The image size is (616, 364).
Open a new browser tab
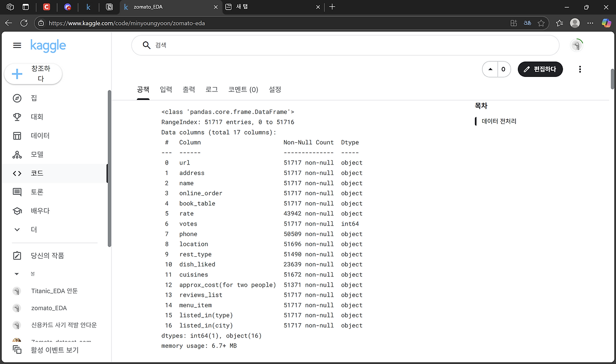tap(332, 7)
